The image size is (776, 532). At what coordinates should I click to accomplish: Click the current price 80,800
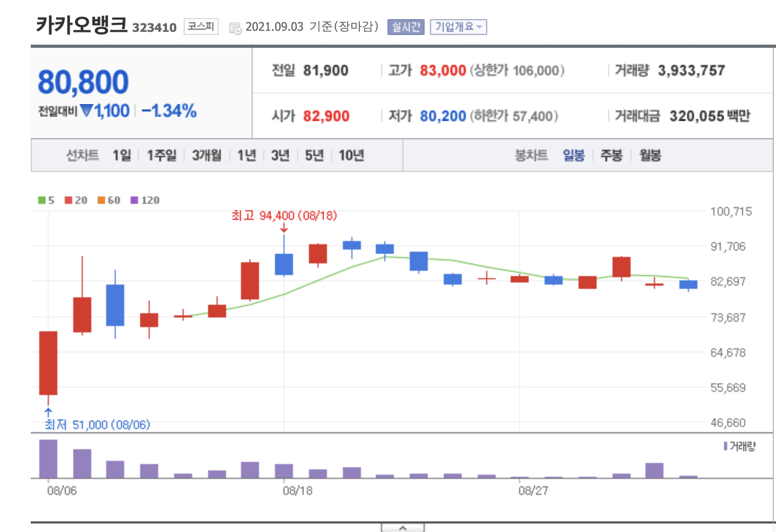tap(83, 82)
